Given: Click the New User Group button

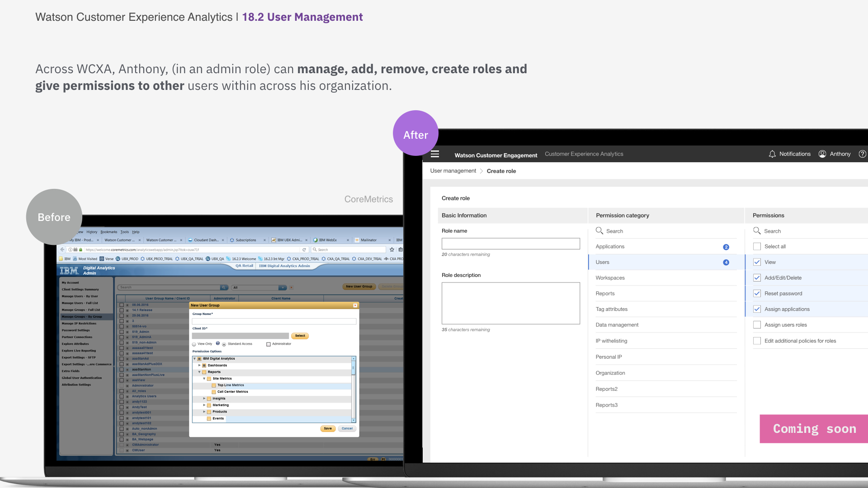Looking at the screenshot, I should click(359, 286).
